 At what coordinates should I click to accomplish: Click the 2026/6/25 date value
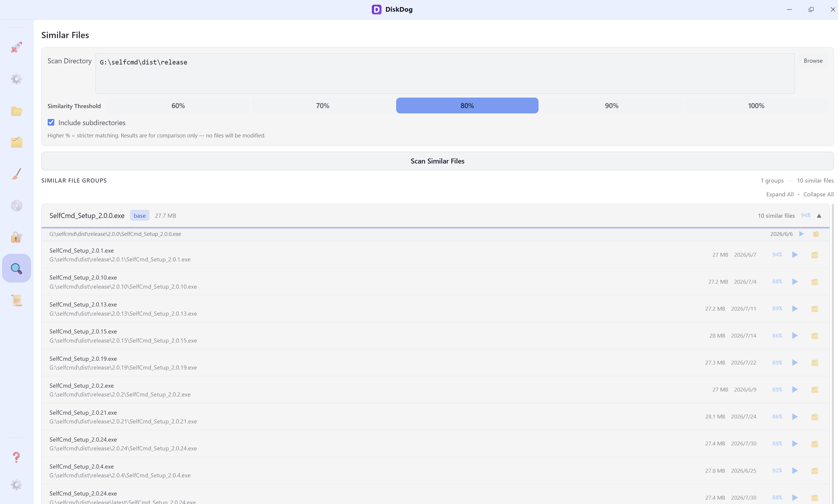(x=744, y=471)
